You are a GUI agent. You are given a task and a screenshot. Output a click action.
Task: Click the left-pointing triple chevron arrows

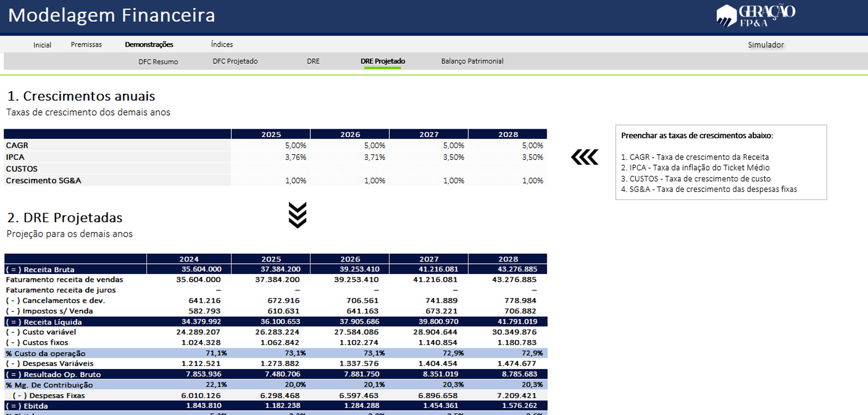[585, 157]
